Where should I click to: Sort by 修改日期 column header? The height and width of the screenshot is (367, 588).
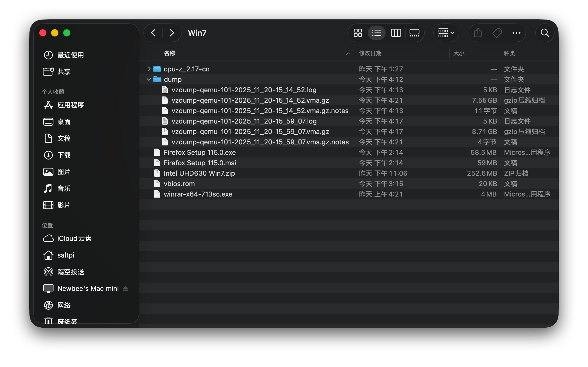[x=370, y=53]
